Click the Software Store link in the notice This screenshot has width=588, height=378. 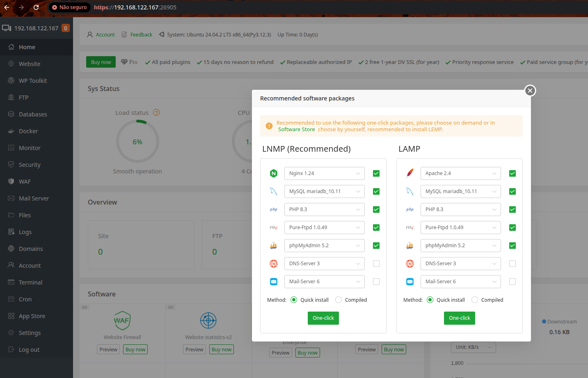[296, 129]
